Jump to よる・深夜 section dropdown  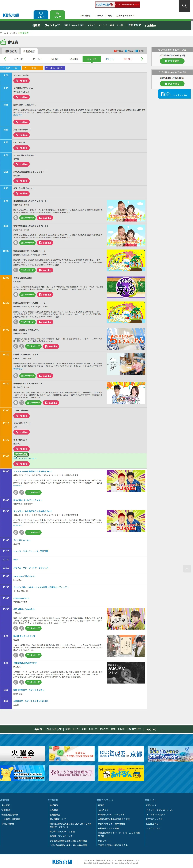pos(54,68)
